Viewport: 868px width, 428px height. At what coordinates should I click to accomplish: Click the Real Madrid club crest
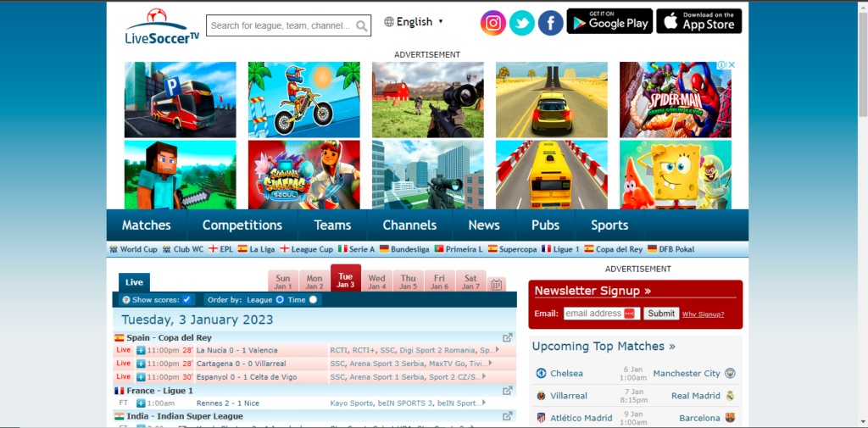[730, 396]
